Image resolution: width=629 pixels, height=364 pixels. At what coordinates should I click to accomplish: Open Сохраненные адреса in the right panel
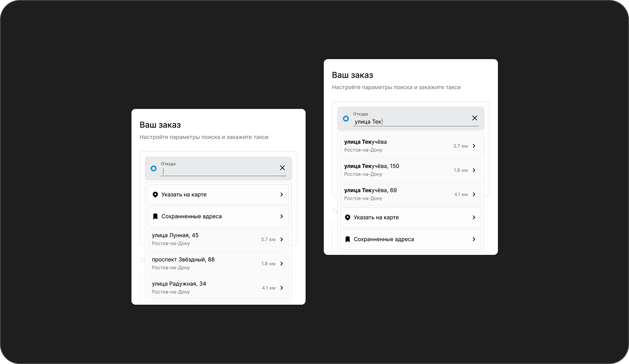tap(410, 239)
